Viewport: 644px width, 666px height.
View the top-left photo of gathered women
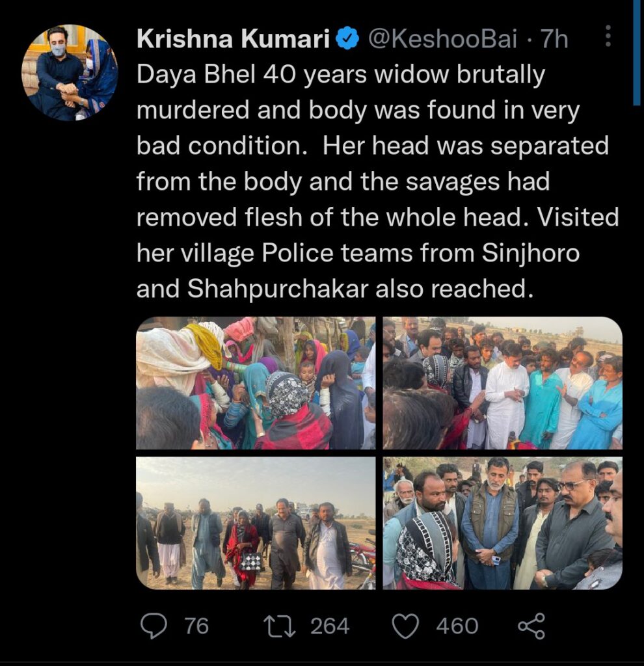pos(256,382)
